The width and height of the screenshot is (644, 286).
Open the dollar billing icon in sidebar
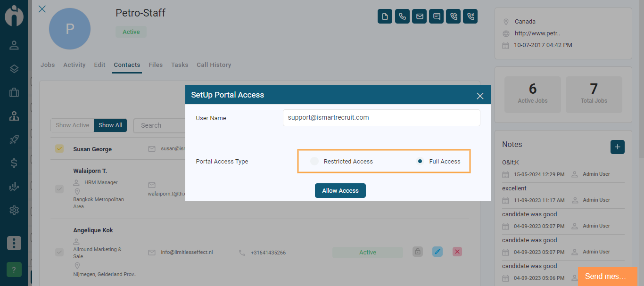[x=14, y=163]
